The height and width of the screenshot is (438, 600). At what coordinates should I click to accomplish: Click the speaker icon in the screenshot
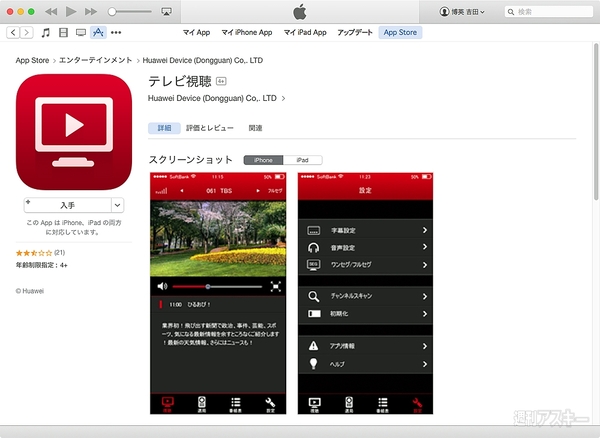[x=162, y=286]
